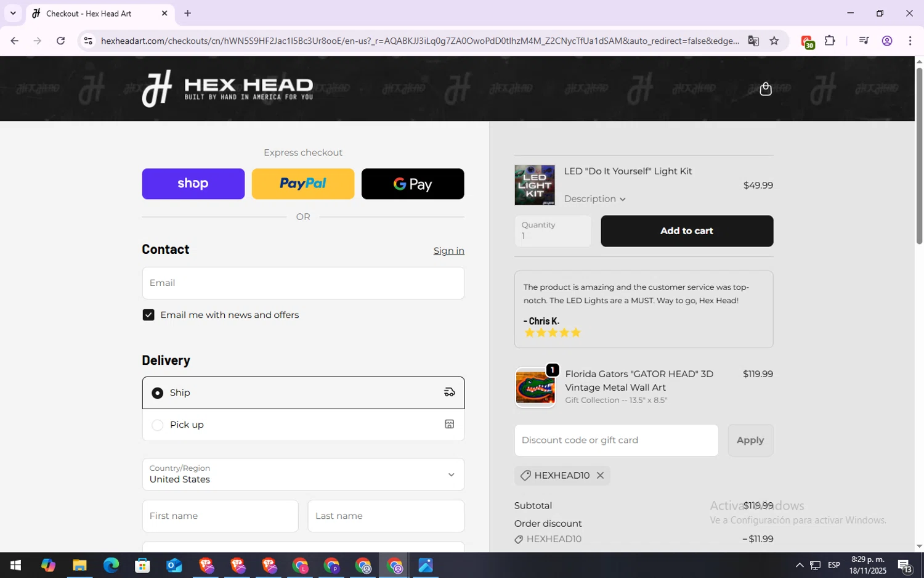Click the browser address bar URL
Image resolution: width=924 pixels, height=578 pixels.
click(x=420, y=41)
